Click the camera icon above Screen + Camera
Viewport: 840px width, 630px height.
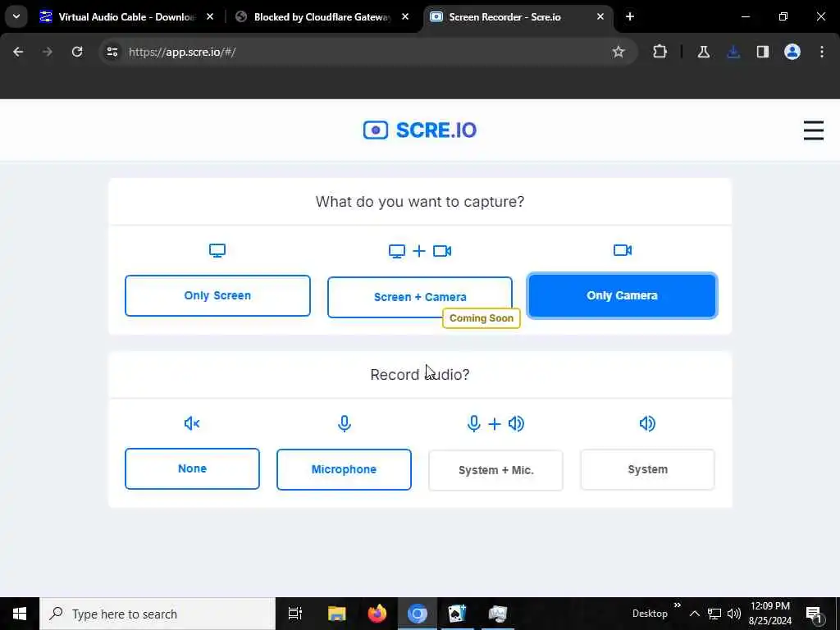[x=442, y=251]
